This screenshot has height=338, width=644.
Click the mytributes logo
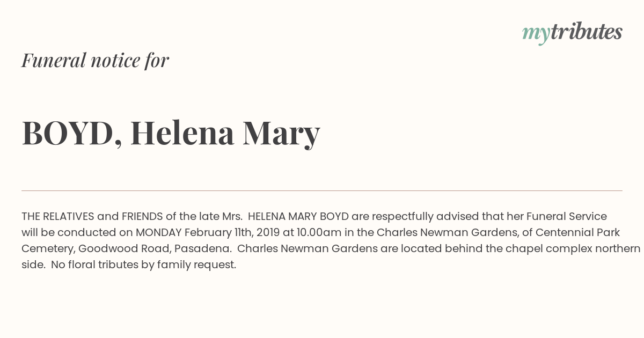pos(572,33)
